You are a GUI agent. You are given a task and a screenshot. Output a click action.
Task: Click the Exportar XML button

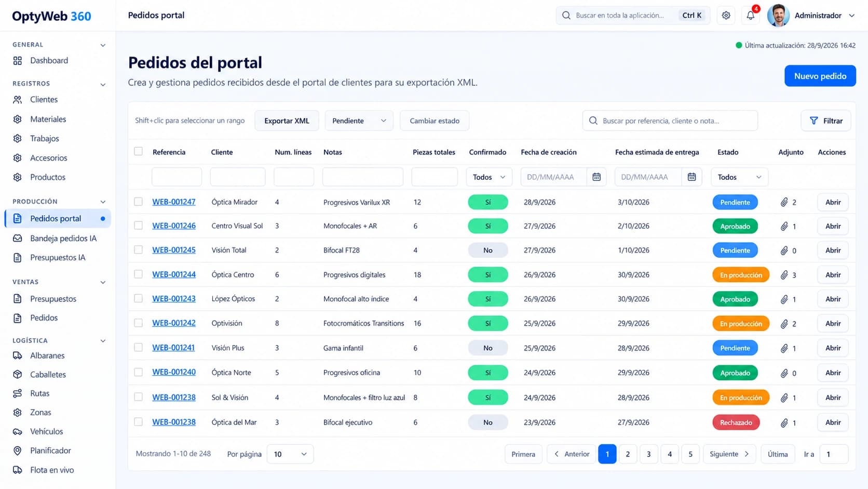[x=287, y=121]
